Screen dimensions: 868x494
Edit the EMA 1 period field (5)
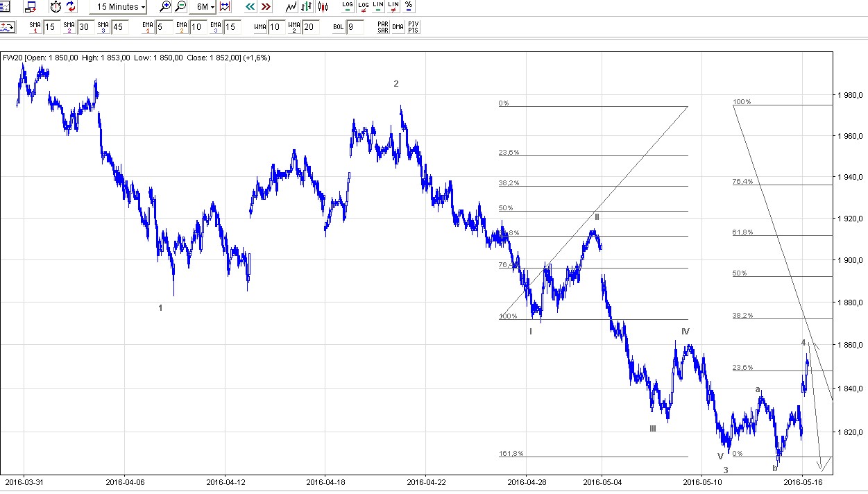[164, 28]
